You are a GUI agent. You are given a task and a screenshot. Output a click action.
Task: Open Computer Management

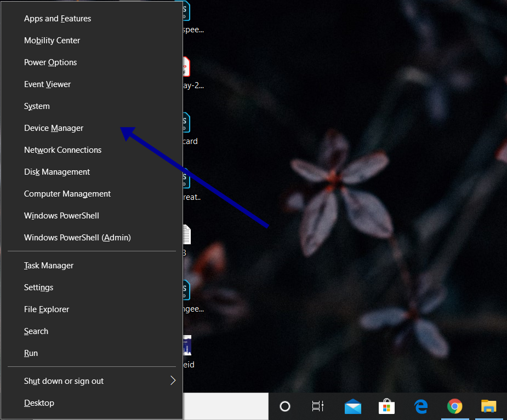tap(67, 193)
